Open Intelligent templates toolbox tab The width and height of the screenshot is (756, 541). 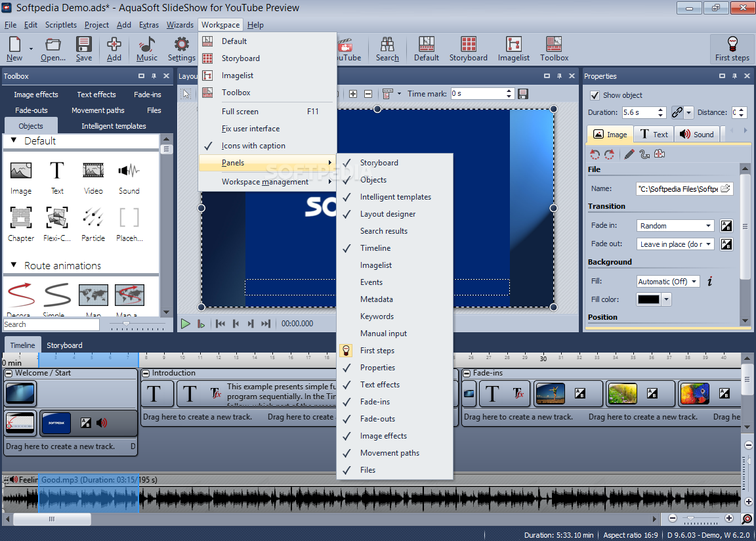[114, 126]
